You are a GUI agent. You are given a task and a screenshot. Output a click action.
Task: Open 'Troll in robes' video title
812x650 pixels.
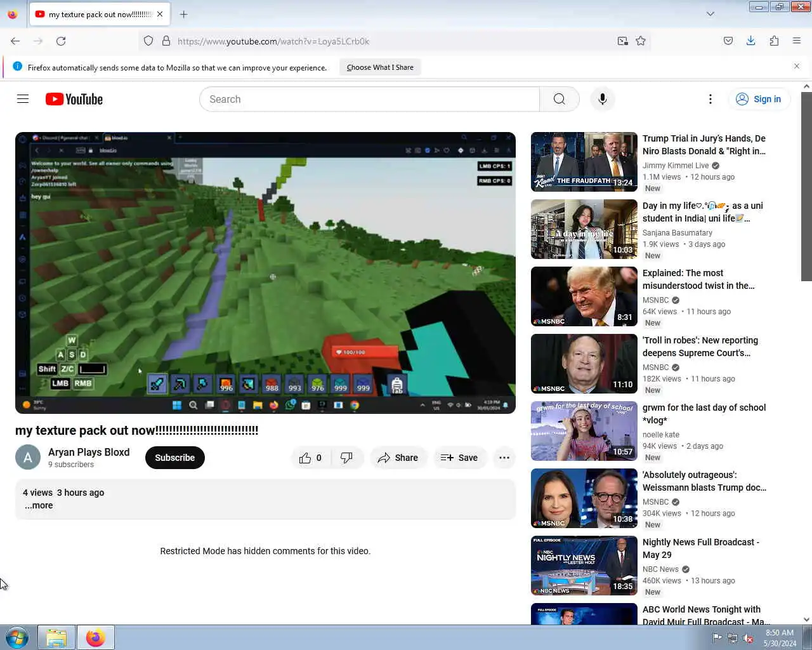(700, 347)
